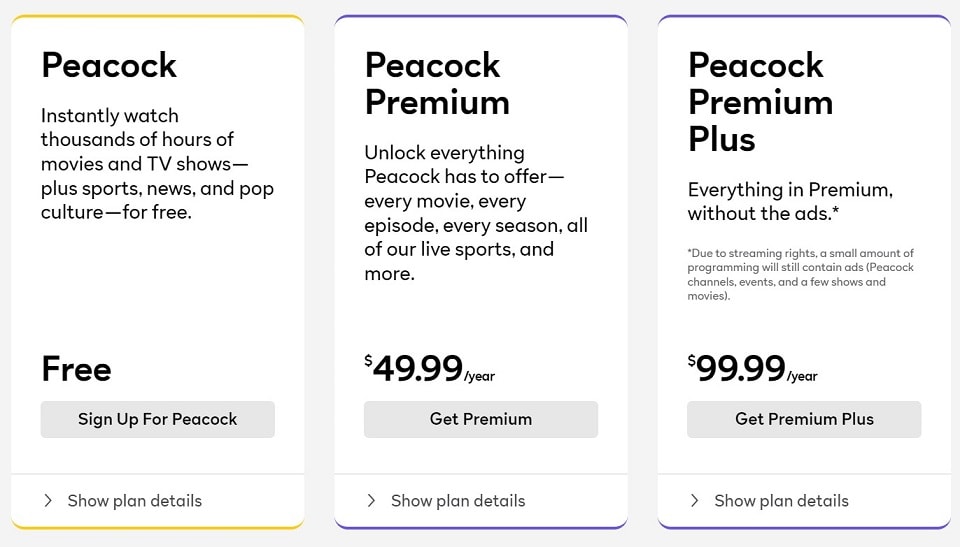960x547 pixels.
Task: Click chevron icon in Peacock Premium card
Action: click(x=371, y=500)
